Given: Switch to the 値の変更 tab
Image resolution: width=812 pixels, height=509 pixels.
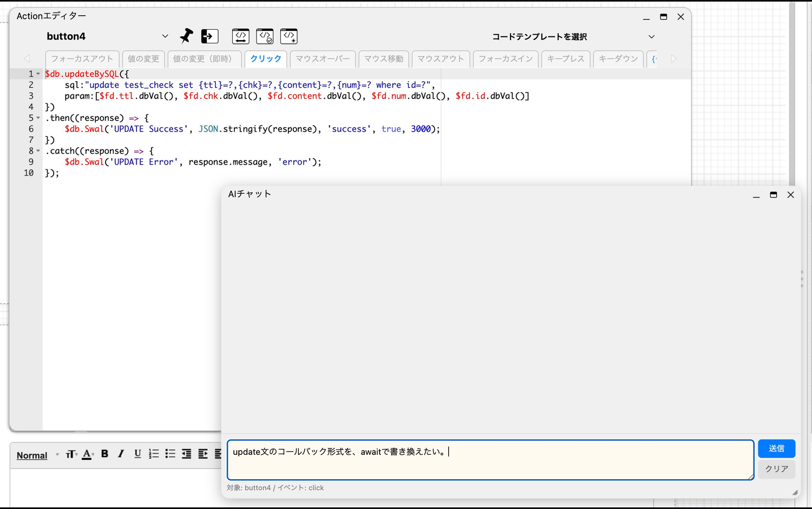Looking at the screenshot, I should 143,59.
